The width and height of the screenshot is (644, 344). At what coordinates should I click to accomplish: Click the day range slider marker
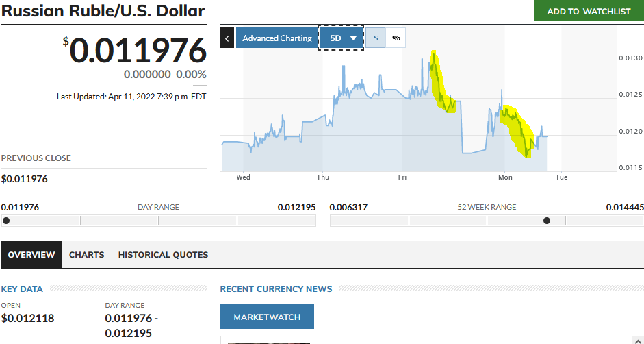pyautogui.click(x=6, y=221)
